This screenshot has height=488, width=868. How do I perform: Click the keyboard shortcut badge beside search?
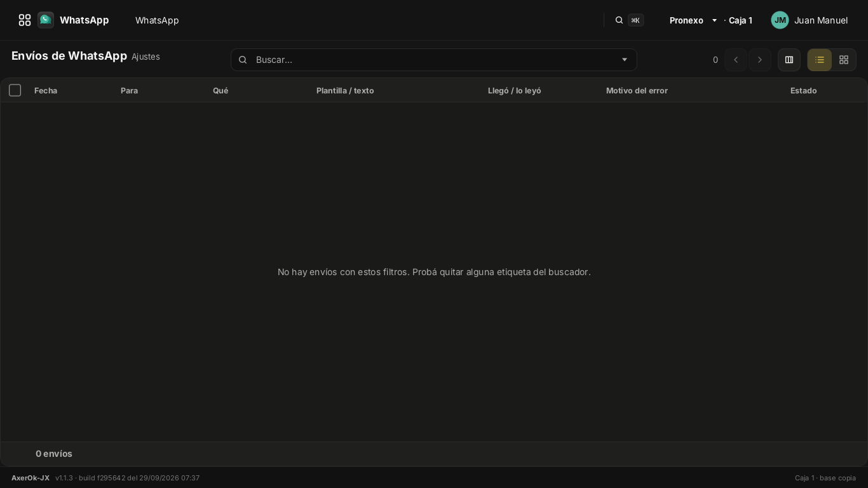635,20
